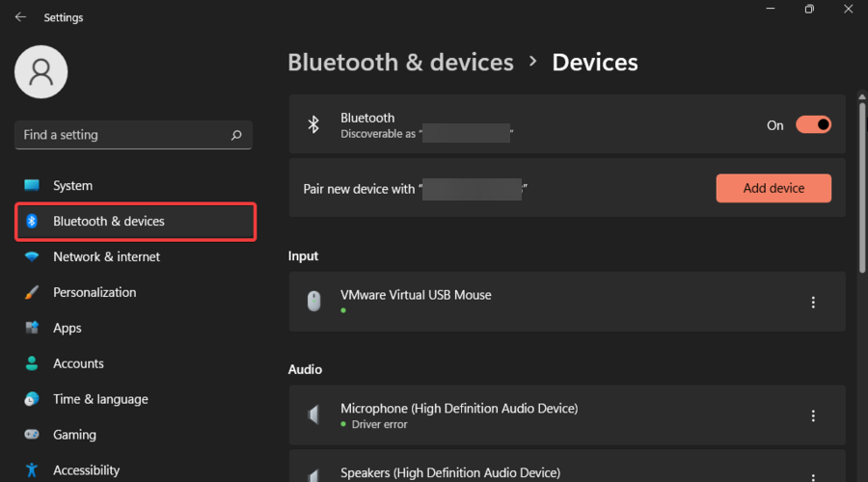Open more options for VMware Virtual USB Mouse
868x482 pixels.
pyautogui.click(x=813, y=302)
